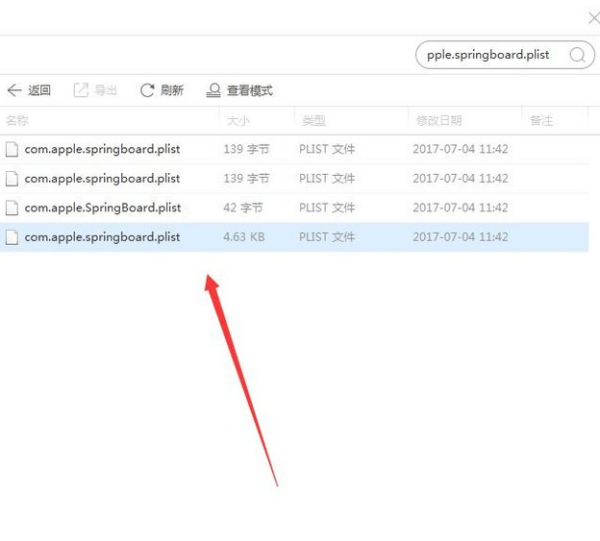Click the 备注 remarks column header
600x541 pixels.
[541, 121]
